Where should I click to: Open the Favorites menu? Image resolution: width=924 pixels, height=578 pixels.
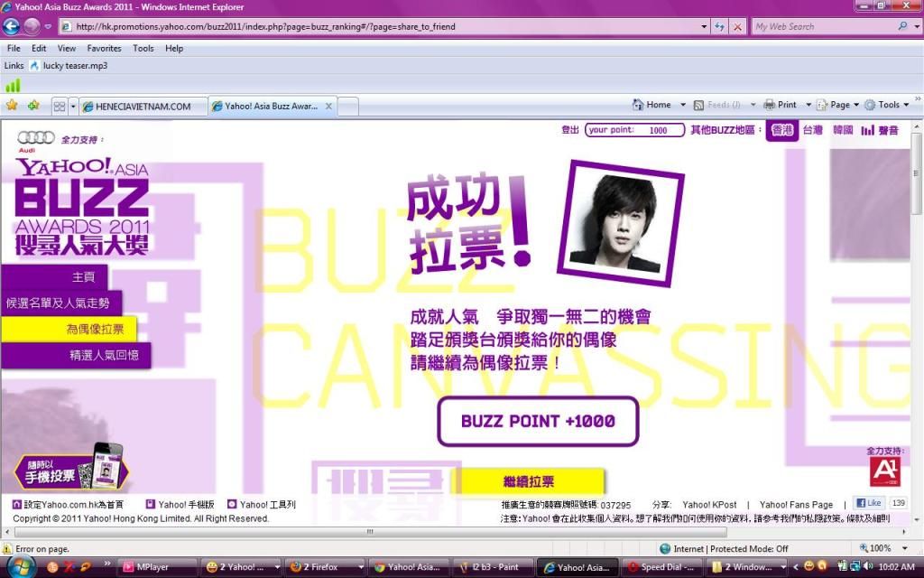105,49
